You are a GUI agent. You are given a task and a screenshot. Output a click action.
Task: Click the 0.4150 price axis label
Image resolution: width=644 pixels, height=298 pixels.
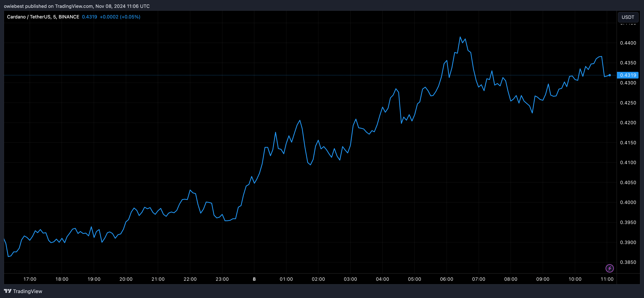(x=628, y=143)
